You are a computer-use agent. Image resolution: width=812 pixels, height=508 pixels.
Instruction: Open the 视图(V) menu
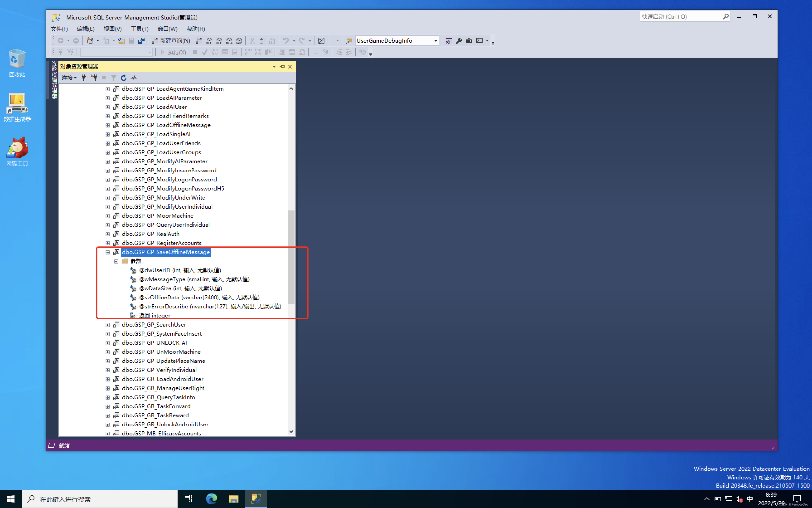pyautogui.click(x=112, y=29)
